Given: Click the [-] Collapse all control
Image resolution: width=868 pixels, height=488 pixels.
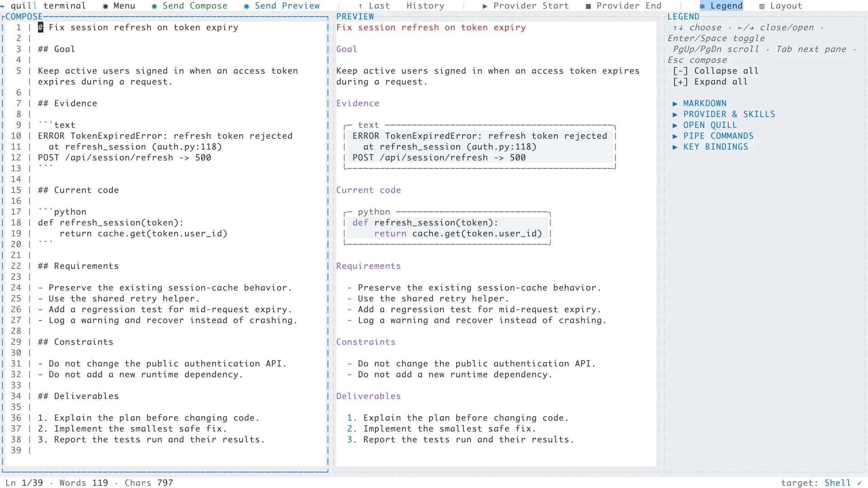Looking at the screenshot, I should click(716, 71).
